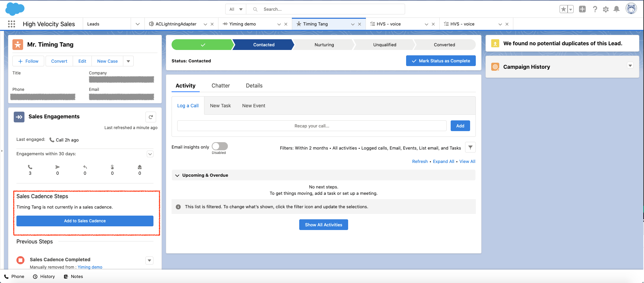Open the Global Actions plus icon
Screen dimensions: 644x283
pyautogui.click(x=582, y=9)
